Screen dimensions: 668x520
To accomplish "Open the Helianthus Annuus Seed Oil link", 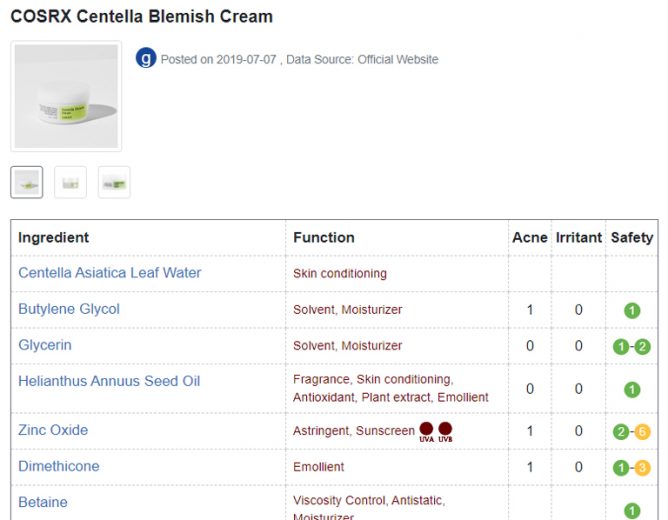I will [x=109, y=381].
